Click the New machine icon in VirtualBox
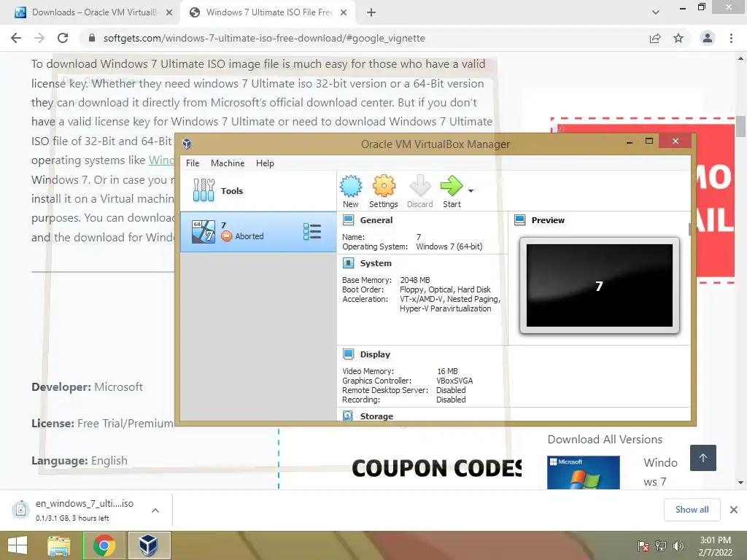Screen dimensions: 747x560 click(351, 192)
